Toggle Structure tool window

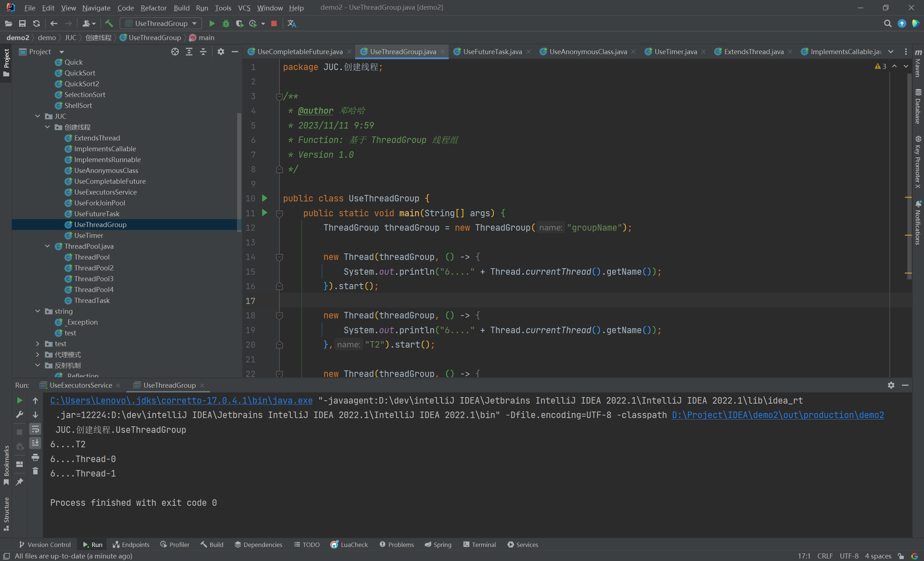point(6,514)
